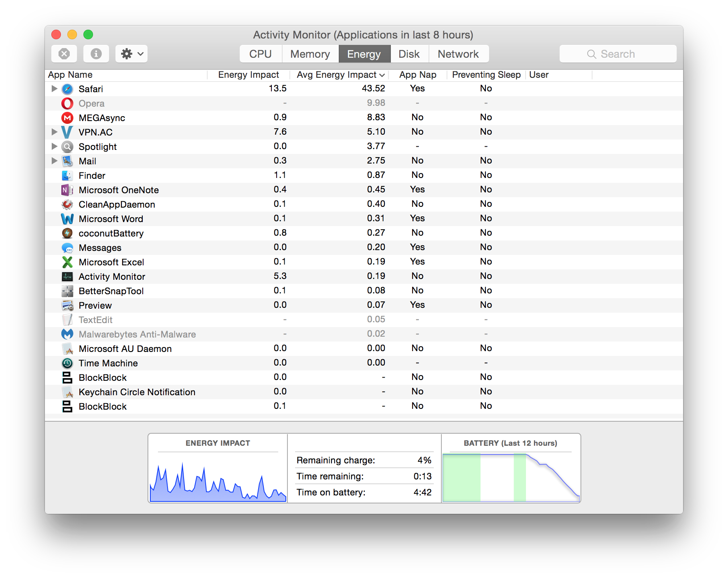
Task: Sort by App Name column header
Action: [x=126, y=75]
